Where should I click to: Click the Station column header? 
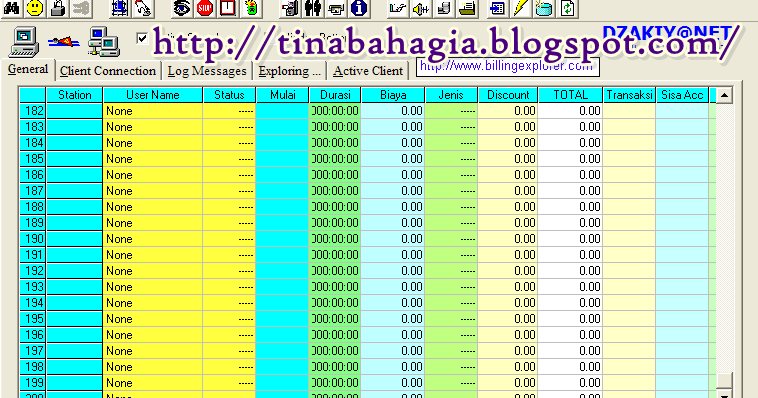(x=74, y=95)
